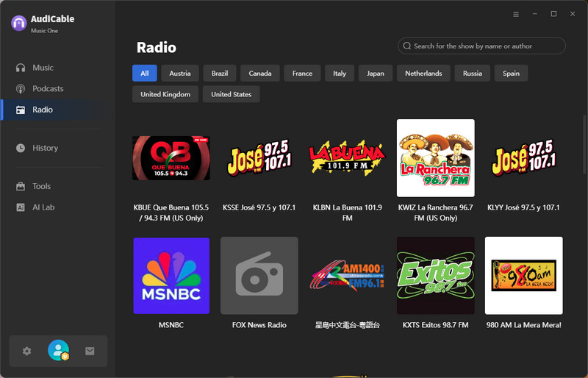Click the vertical scrollbar of station list

tap(584, 146)
